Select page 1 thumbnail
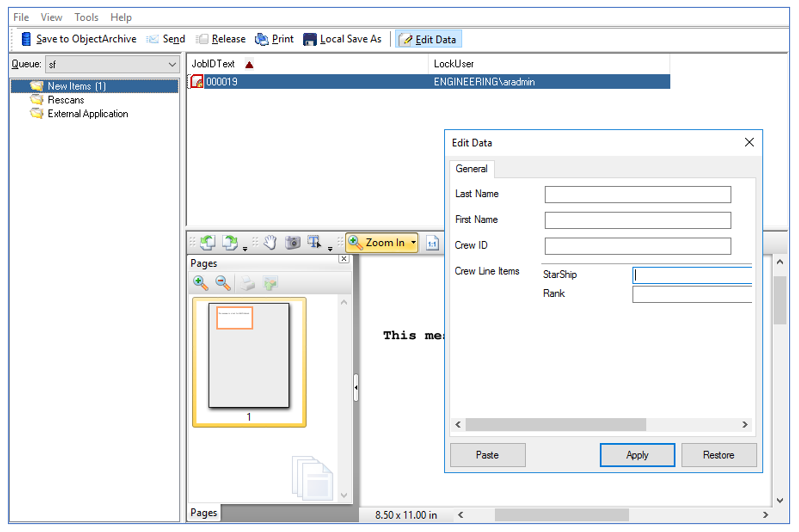 (x=249, y=362)
